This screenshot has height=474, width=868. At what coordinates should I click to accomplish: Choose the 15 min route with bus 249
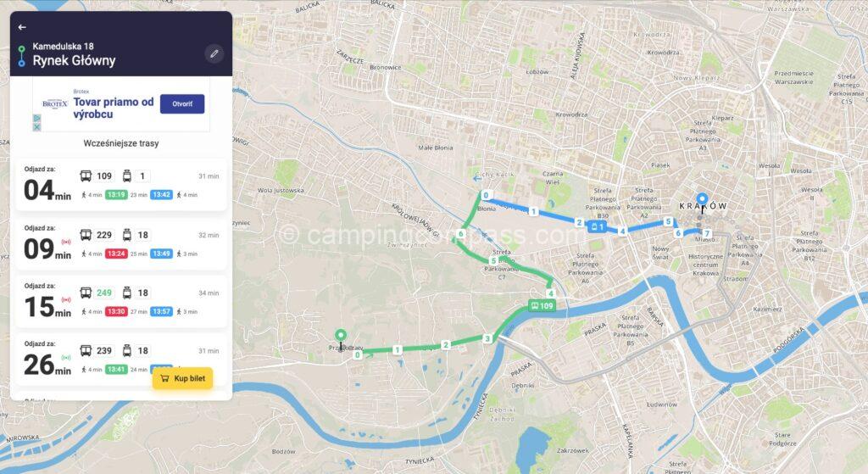click(x=121, y=301)
